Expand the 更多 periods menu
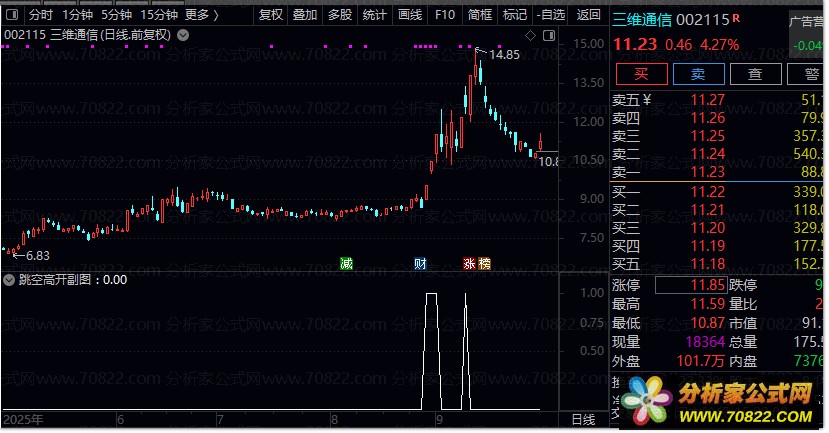 [x=201, y=14]
